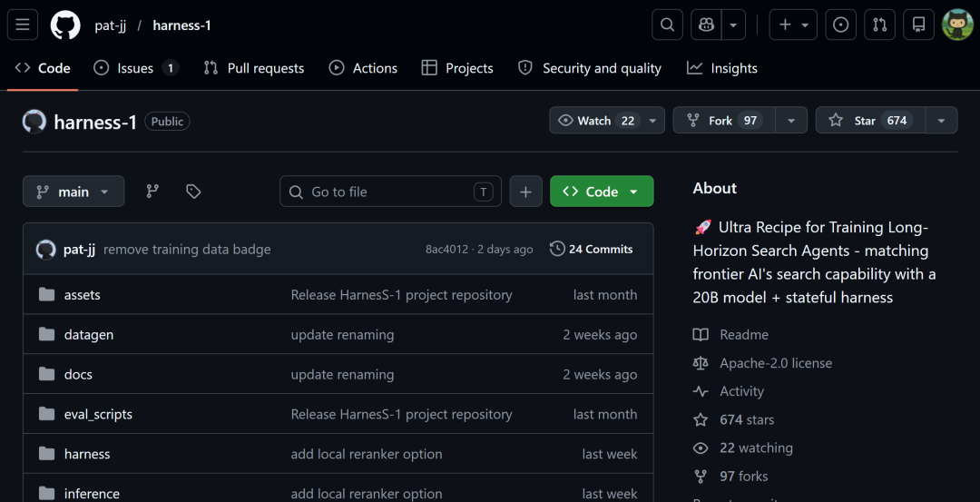
Task: Switch to the Pull requests tab
Action: point(254,68)
